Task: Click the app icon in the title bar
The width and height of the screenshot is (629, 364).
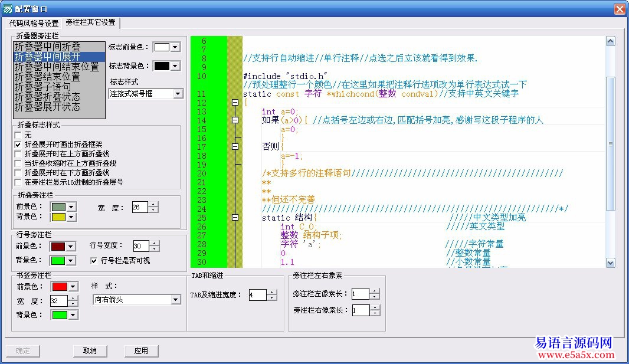Action: click(7, 8)
